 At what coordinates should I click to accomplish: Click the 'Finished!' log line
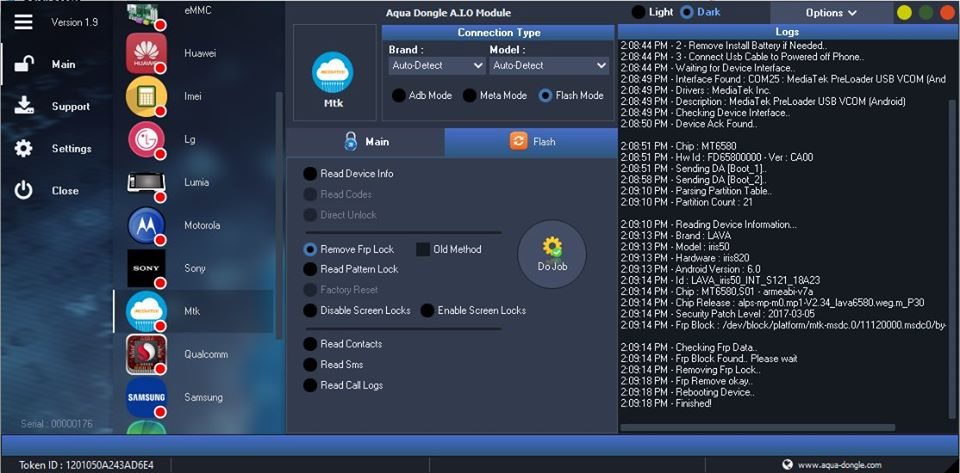click(666, 403)
